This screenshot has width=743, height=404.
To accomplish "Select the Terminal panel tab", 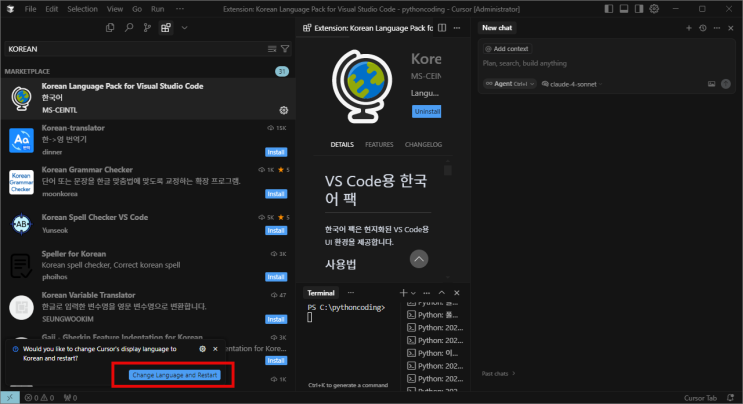I will pyautogui.click(x=321, y=293).
